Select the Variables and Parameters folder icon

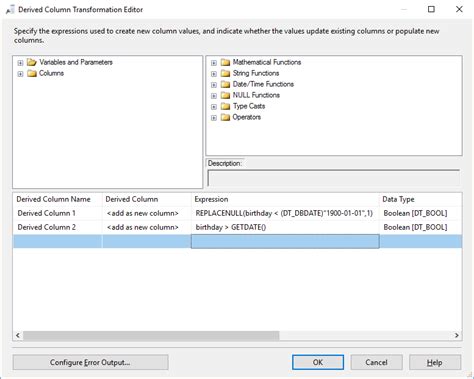click(32, 62)
